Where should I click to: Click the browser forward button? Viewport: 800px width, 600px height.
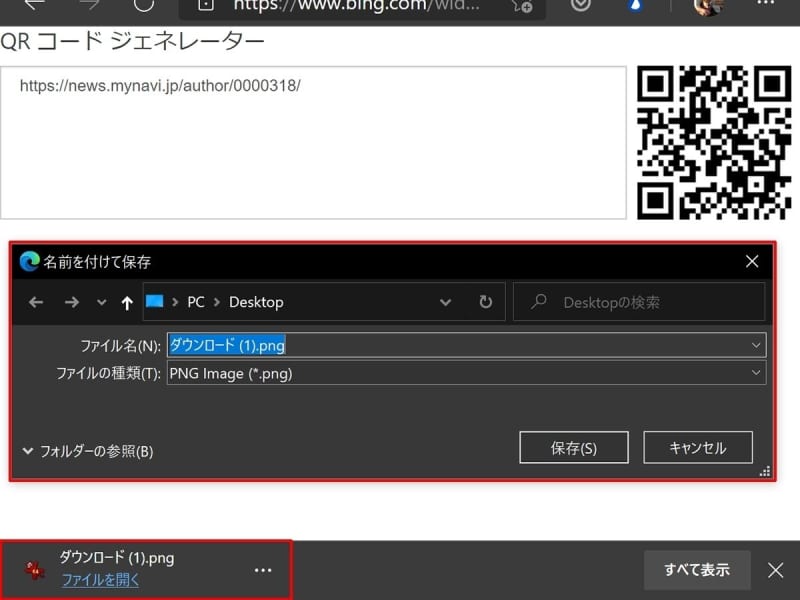89,4
